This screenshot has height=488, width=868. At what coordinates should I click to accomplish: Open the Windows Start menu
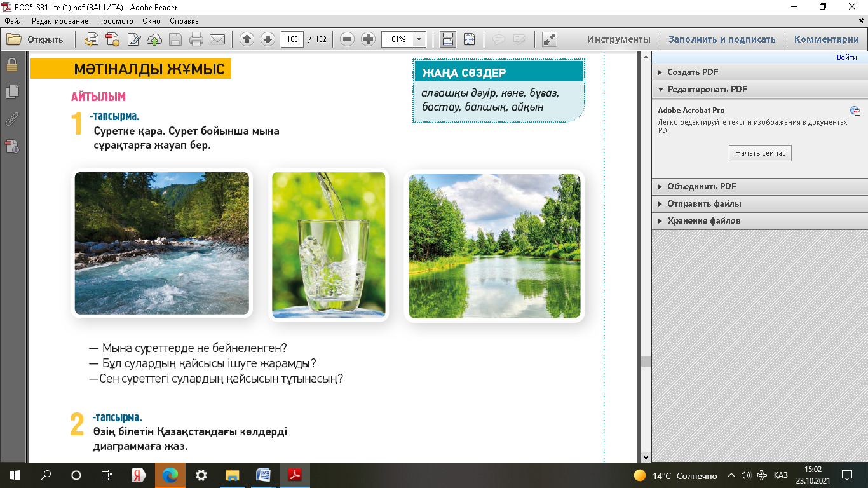(14, 475)
